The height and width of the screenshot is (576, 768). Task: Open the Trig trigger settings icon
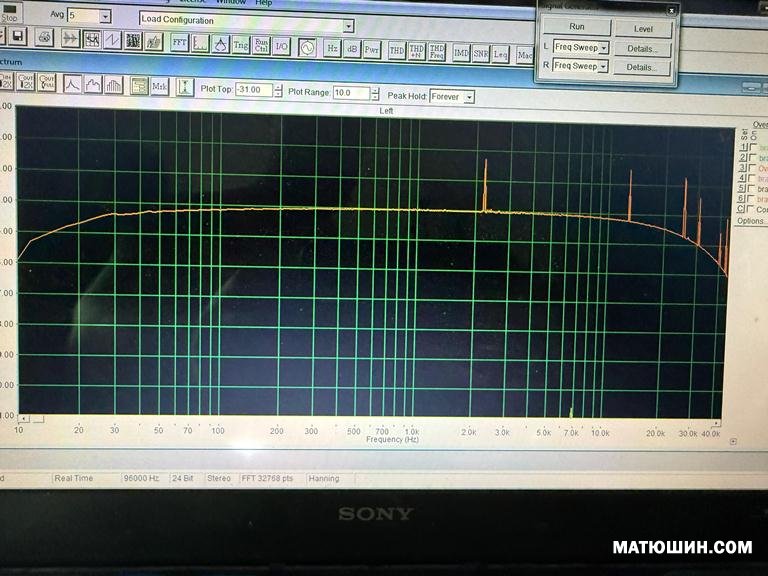click(240, 45)
